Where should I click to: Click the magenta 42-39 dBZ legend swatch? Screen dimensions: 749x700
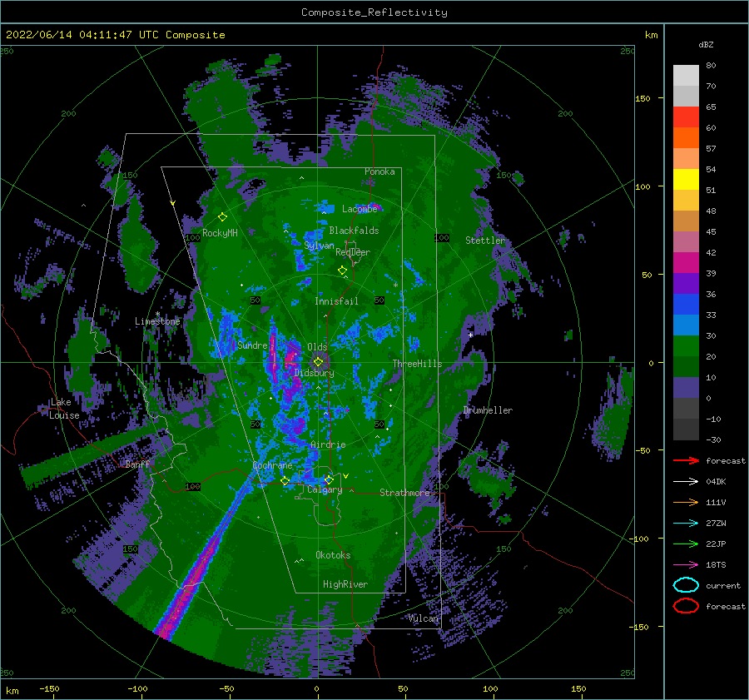686,263
